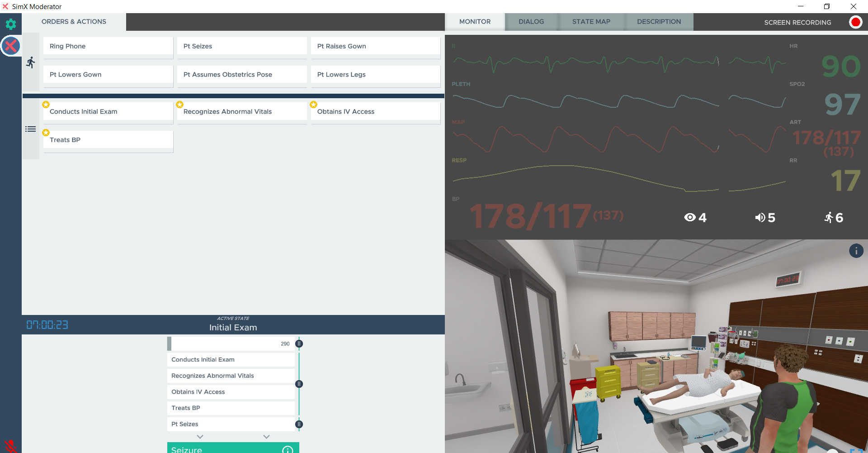Mark Treats BP order with star

coord(46,133)
